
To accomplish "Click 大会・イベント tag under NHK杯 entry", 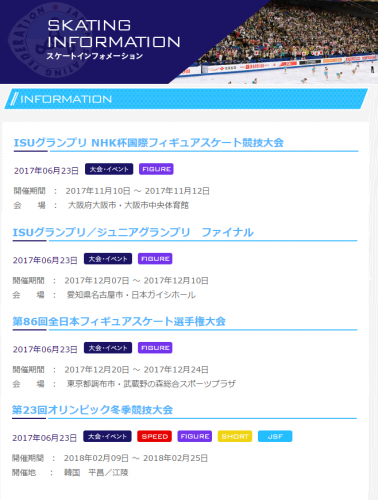I will click(109, 169).
